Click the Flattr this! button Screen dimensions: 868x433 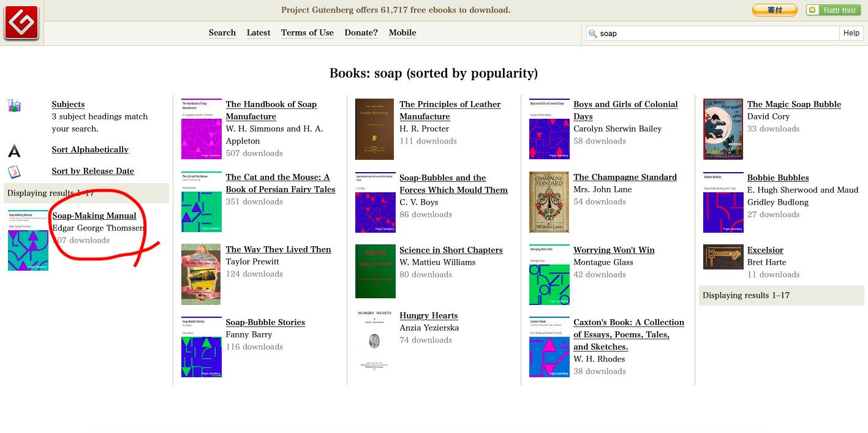(833, 10)
